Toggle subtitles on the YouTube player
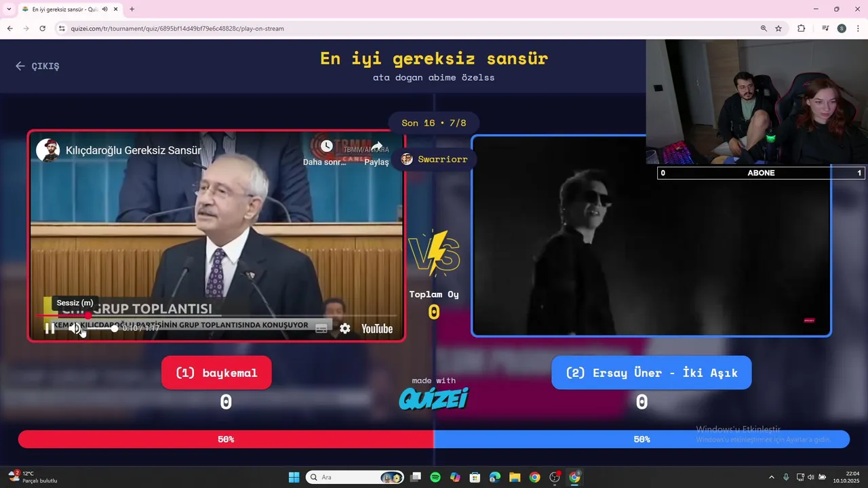Screen dimensions: 868x488 [x=321, y=329]
